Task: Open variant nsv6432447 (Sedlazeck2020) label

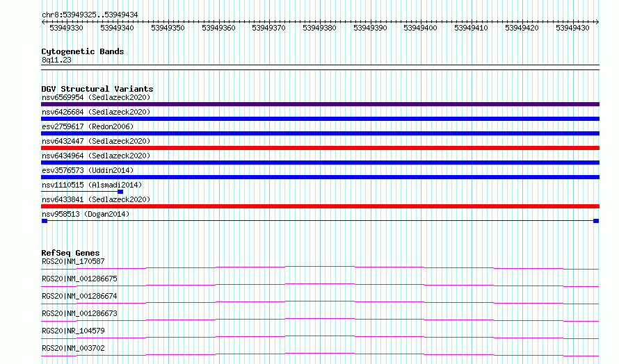Action: 96,141
